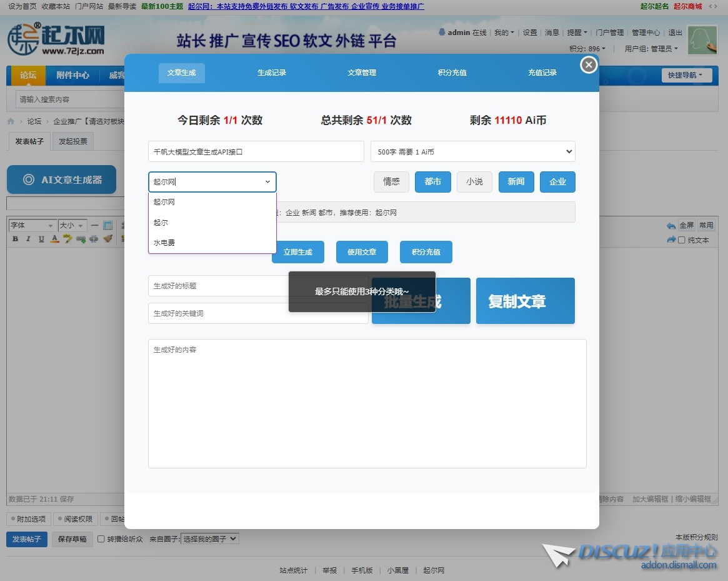Viewport: 728px width, 581px height.
Task: Click the Underline formatting icon
Action: 41,239
